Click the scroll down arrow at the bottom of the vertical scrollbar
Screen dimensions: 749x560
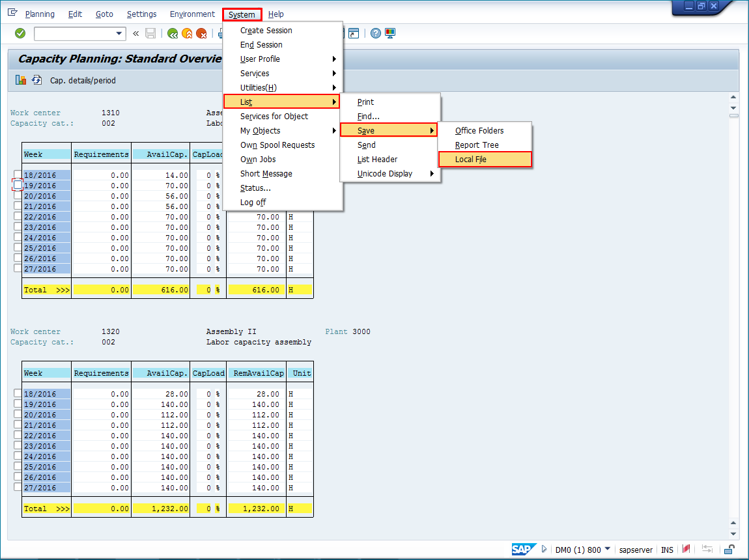pos(733,534)
